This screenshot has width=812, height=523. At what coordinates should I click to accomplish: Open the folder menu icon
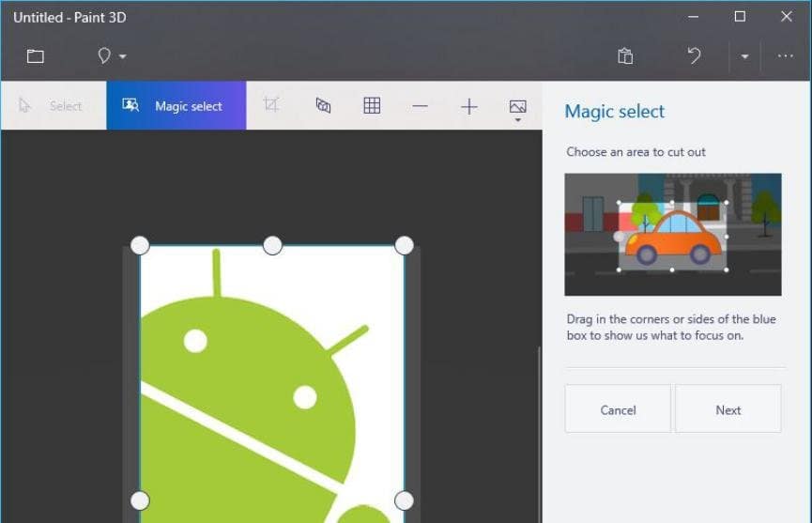coord(36,56)
